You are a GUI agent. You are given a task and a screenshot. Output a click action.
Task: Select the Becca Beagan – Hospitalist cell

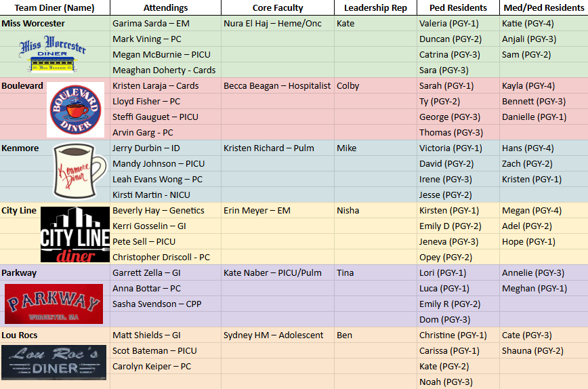277,86
